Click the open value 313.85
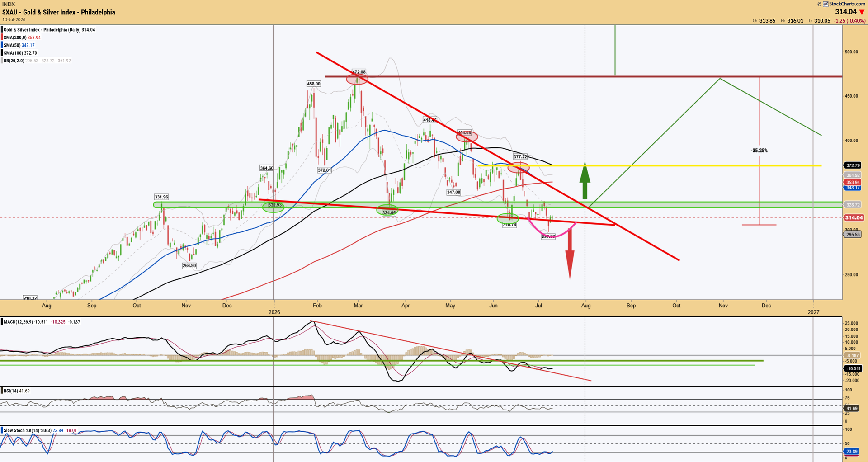Viewport: 868px width, 462px height. coord(767,21)
